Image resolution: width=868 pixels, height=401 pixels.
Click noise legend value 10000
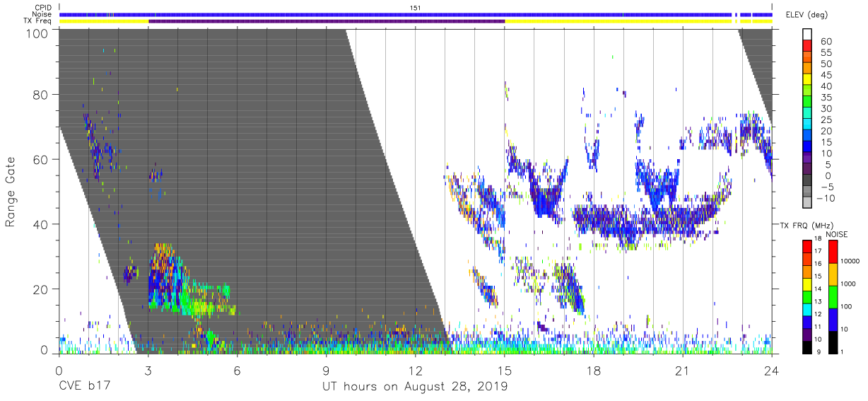coord(850,262)
